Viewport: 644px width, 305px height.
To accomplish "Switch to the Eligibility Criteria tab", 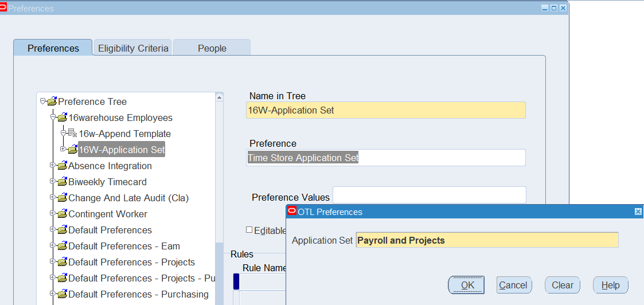I will coord(133,48).
